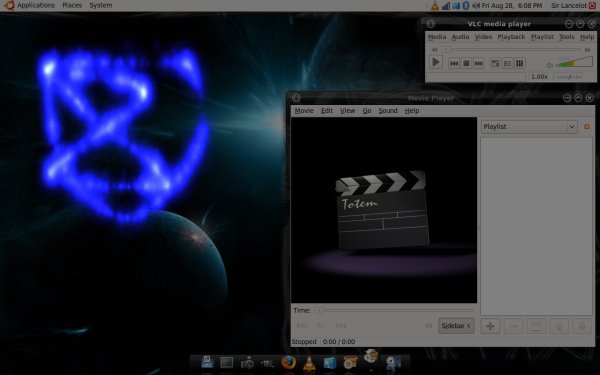Open VLC Audio menu

click(460, 37)
